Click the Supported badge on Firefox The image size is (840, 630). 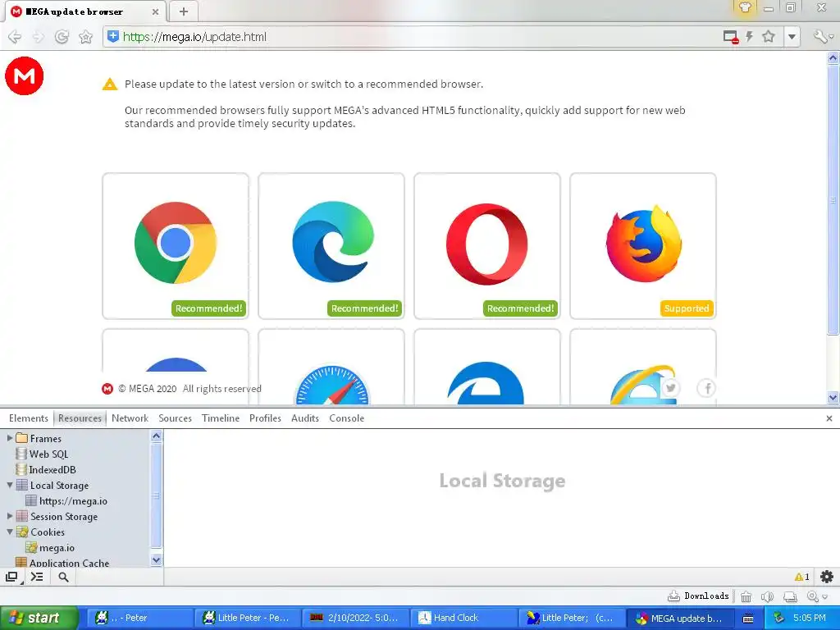[687, 308]
